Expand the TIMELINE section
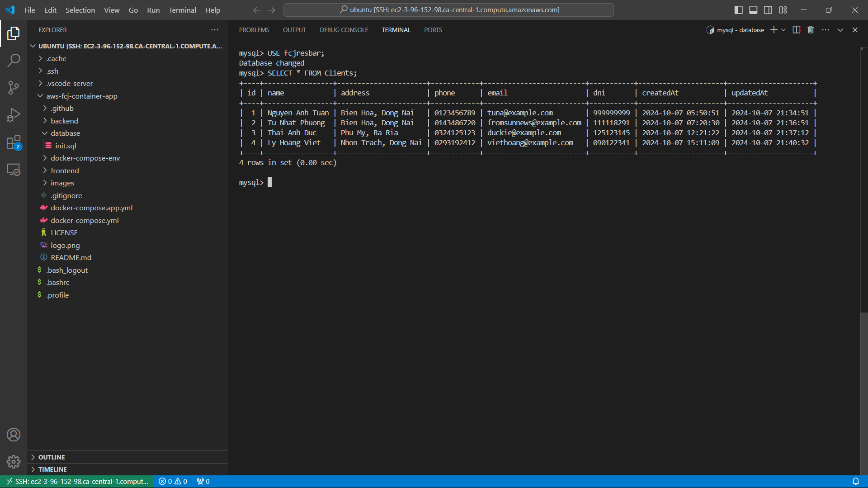Screen dimensions: 868x488 (127, 469)
